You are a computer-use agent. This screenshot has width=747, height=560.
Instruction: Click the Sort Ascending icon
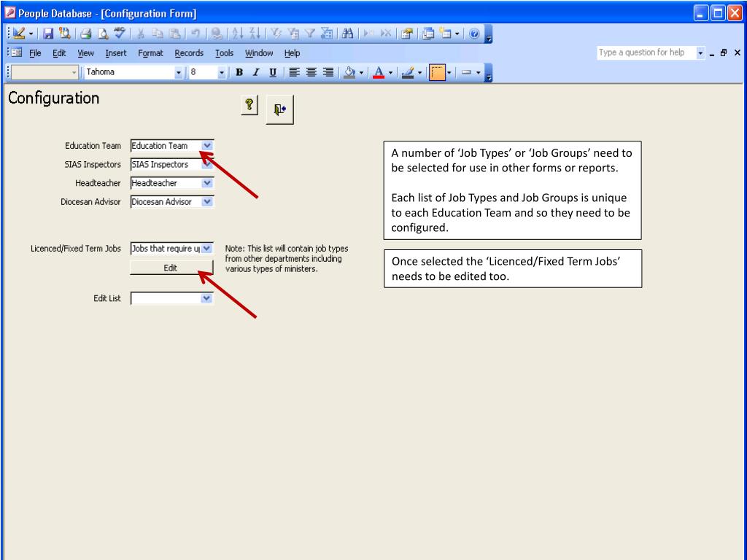(237, 34)
